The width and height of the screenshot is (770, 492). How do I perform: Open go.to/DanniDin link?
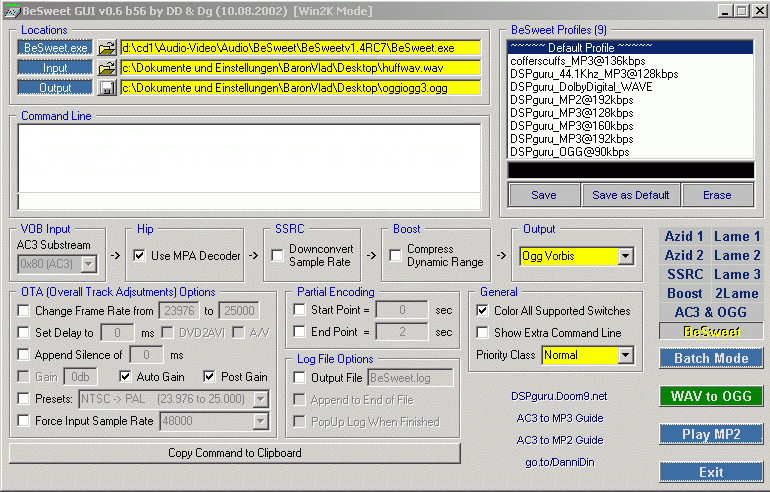[560, 462]
